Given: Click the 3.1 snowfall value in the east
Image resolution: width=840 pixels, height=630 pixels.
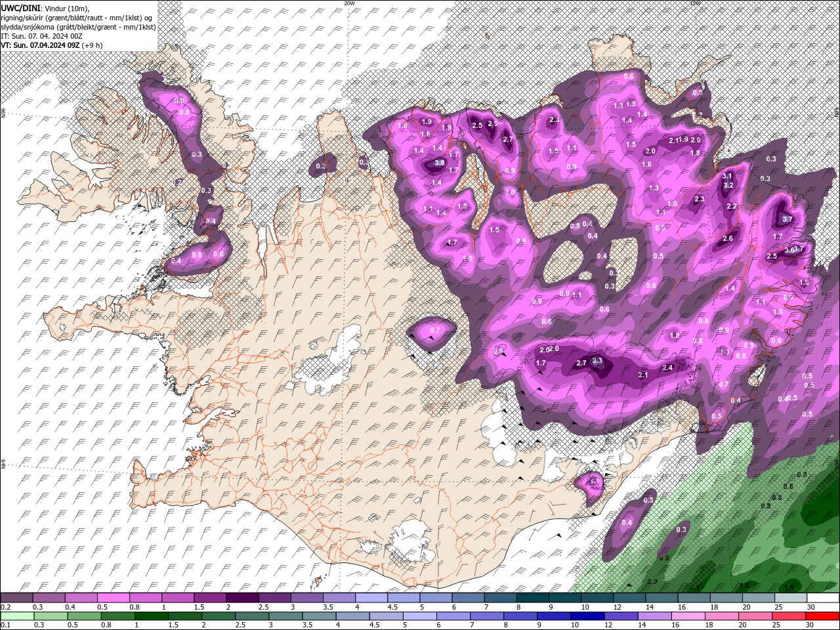Looking at the screenshot, I should click(727, 176).
